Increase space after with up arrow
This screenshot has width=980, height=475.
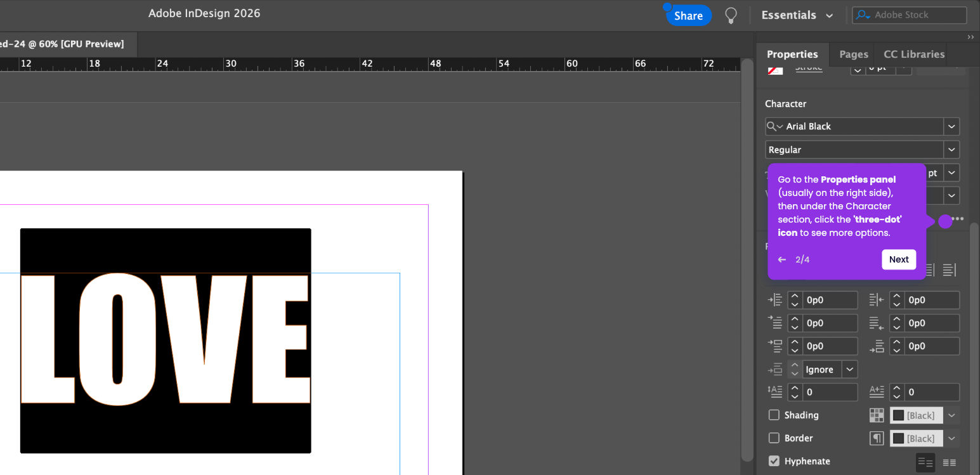[x=896, y=342]
